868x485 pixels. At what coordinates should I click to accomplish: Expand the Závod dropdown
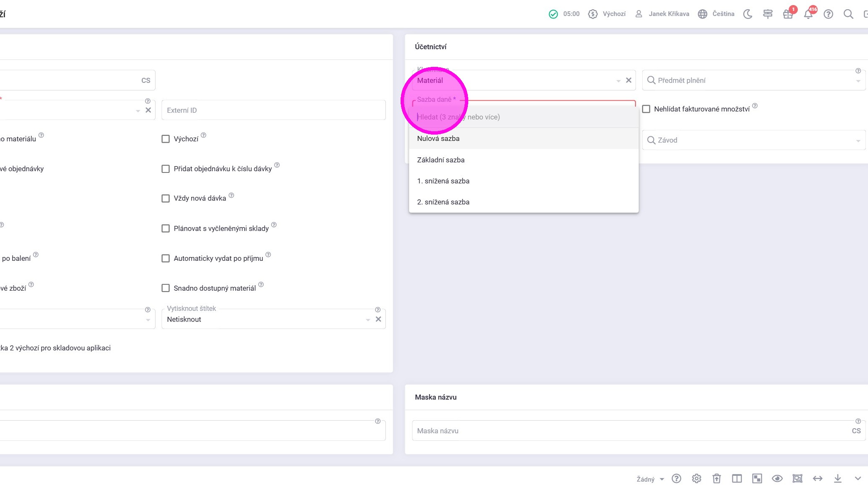(x=858, y=140)
